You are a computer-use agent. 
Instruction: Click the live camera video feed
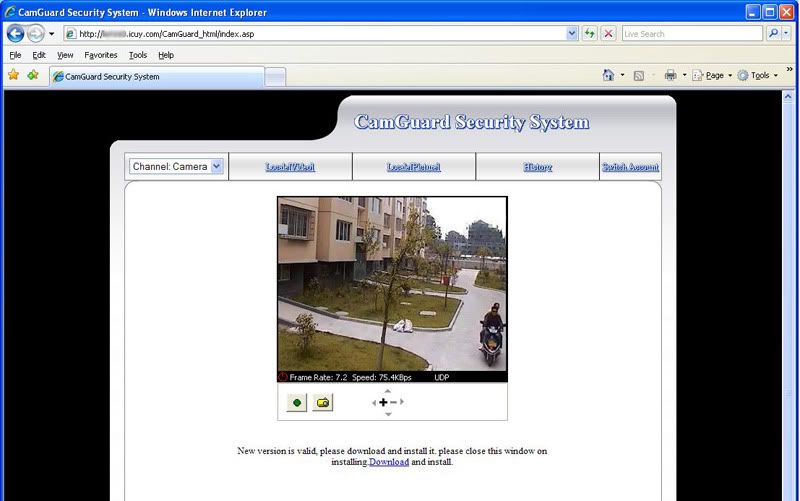pyautogui.click(x=392, y=284)
